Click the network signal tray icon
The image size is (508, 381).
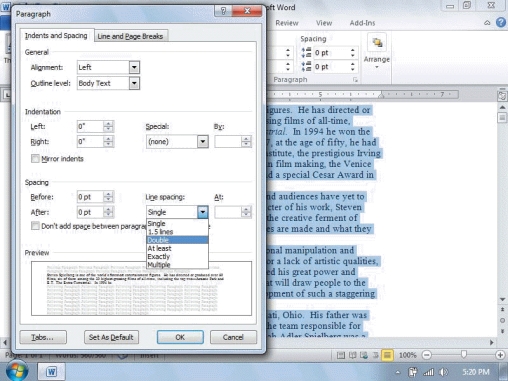click(429, 372)
